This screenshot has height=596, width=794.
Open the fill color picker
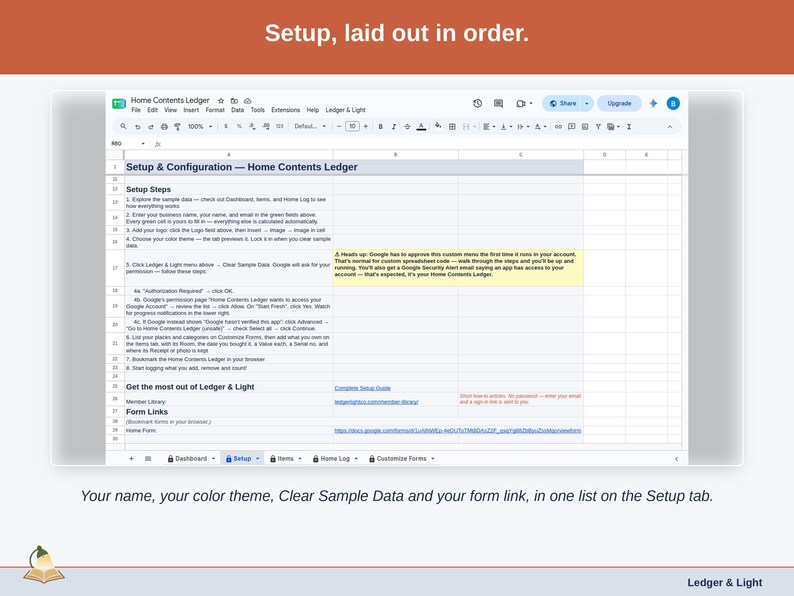tap(438, 126)
